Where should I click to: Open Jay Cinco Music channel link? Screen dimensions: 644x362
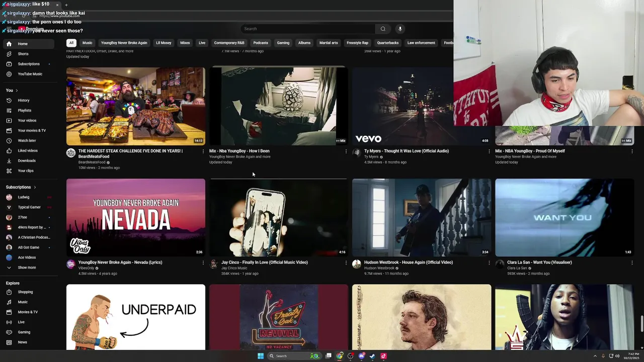[x=234, y=268]
